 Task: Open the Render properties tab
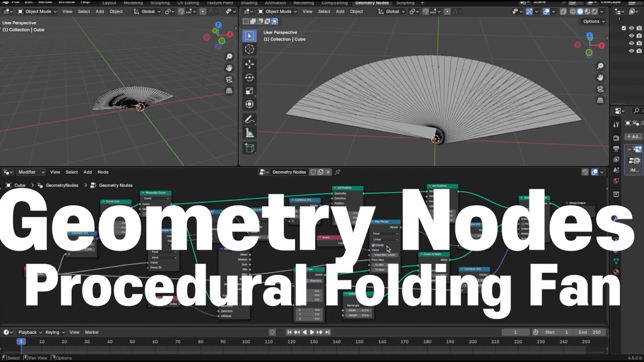click(616, 138)
